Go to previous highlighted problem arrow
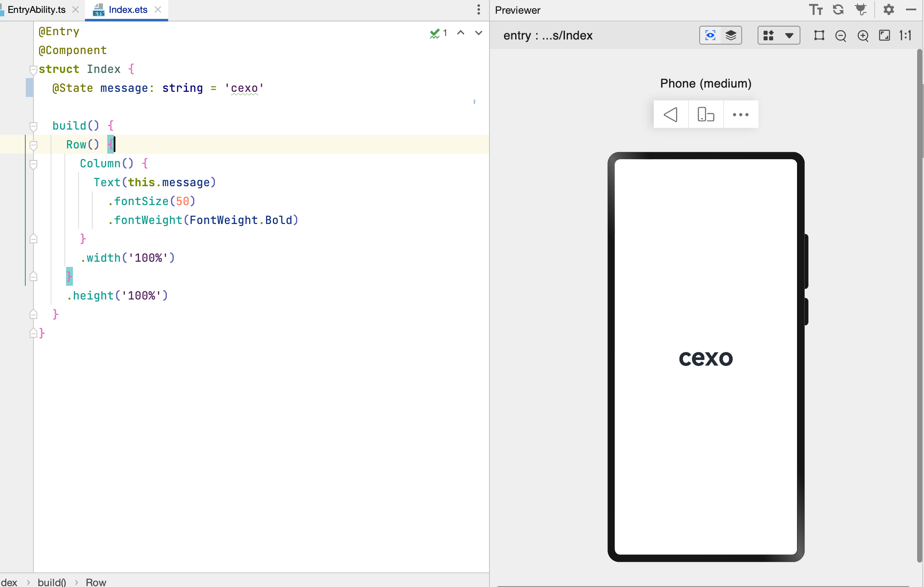 [x=461, y=33]
